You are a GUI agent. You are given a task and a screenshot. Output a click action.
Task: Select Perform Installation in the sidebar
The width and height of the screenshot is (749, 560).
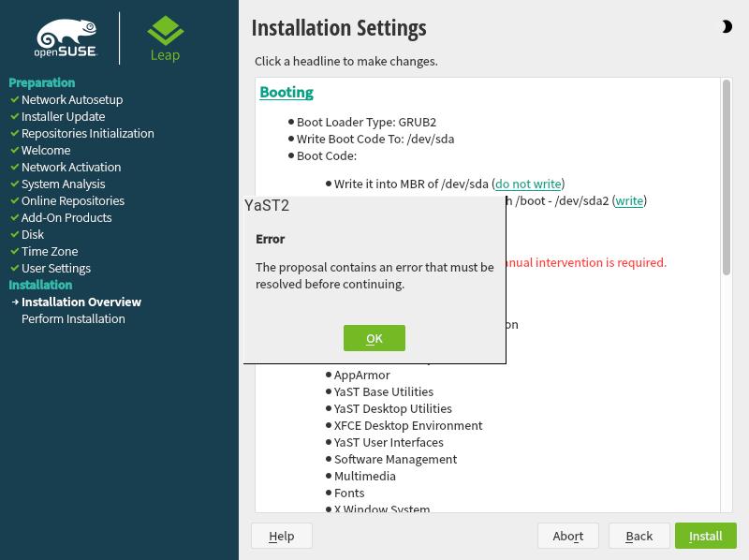click(x=73, y=318)
